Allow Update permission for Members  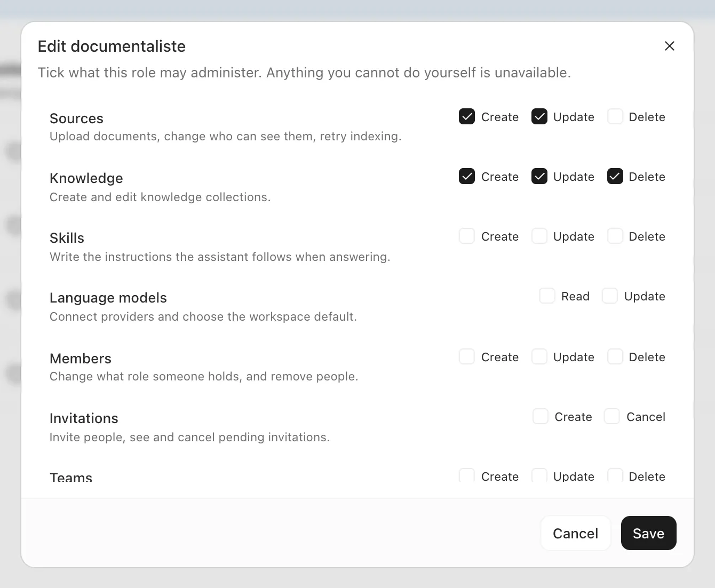coord(539,356)
